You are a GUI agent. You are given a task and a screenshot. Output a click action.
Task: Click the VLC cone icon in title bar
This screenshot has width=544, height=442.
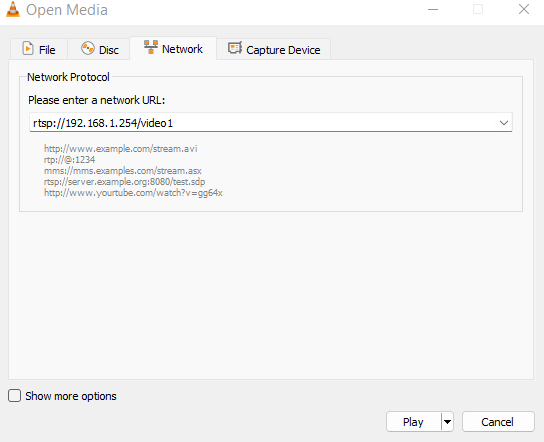coord(13,9)
